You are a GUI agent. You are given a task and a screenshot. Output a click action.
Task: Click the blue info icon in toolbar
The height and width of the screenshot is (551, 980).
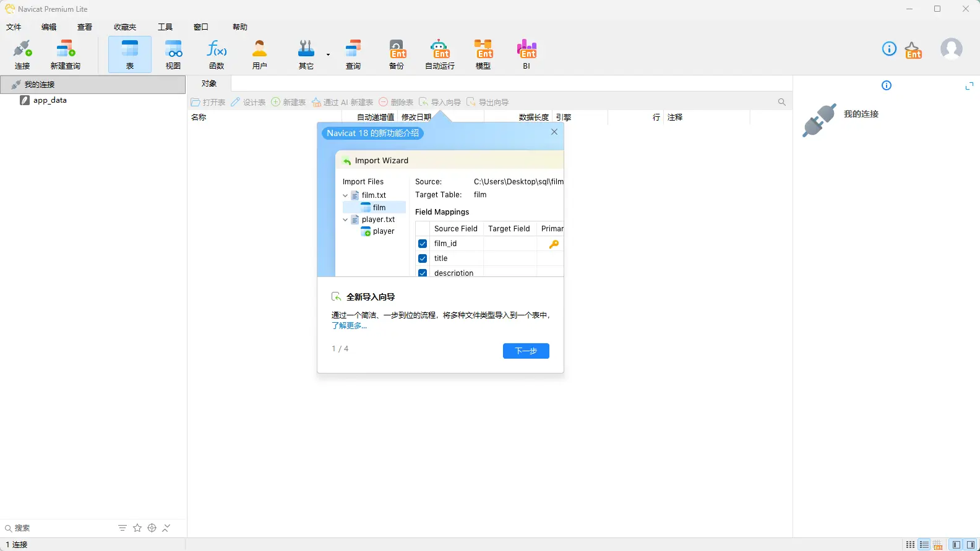pos(889,49)
